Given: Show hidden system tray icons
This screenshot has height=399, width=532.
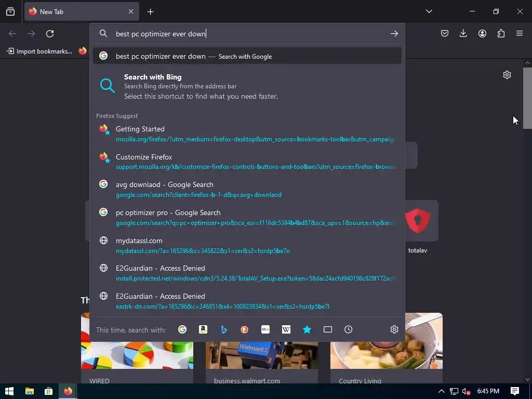Looking at the screenshot, I should point(441,391).
